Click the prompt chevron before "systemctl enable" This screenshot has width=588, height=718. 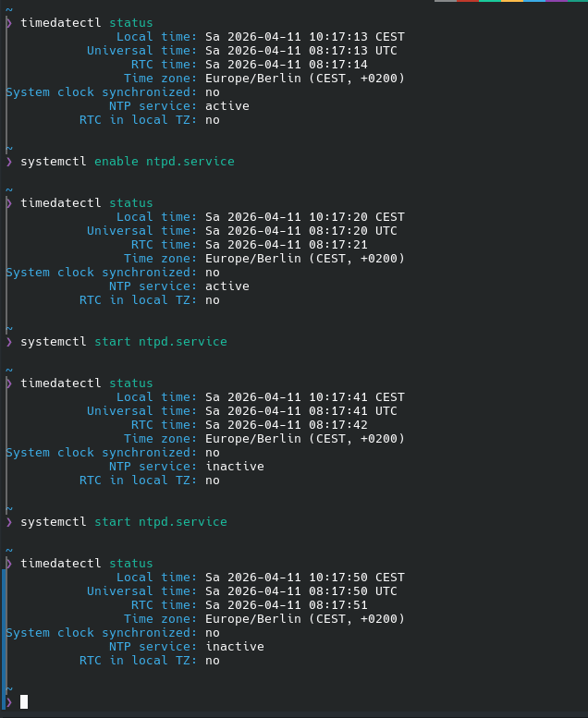(x=9, y=162)
